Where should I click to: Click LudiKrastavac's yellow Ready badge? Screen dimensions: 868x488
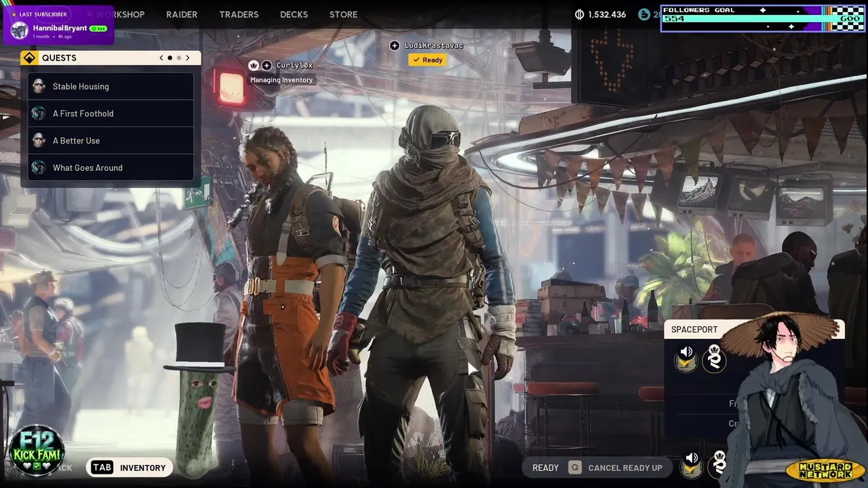[x=427, y=60]
